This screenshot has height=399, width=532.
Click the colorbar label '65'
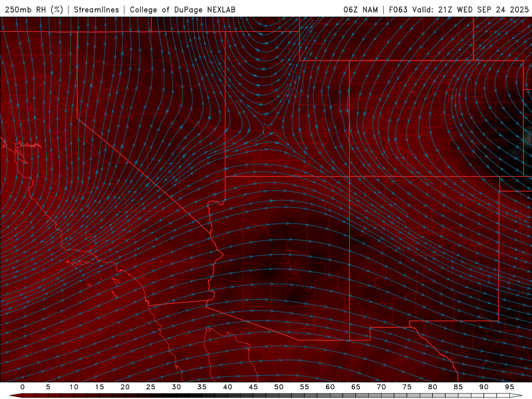pyautogui.click(x=356, y=387)
